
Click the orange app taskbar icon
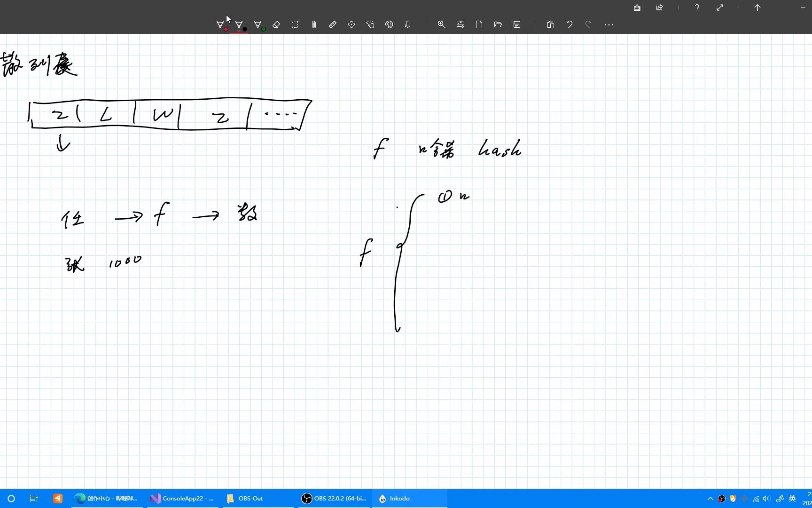(x=57, y=499)
